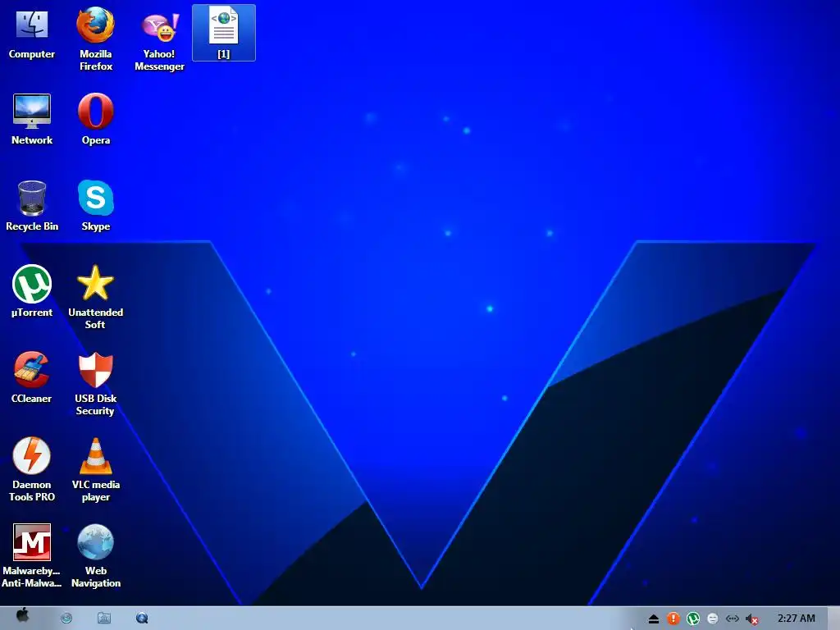Open the µTorrent desktop shortcut

pyautogui.click(x=32, y=291)
